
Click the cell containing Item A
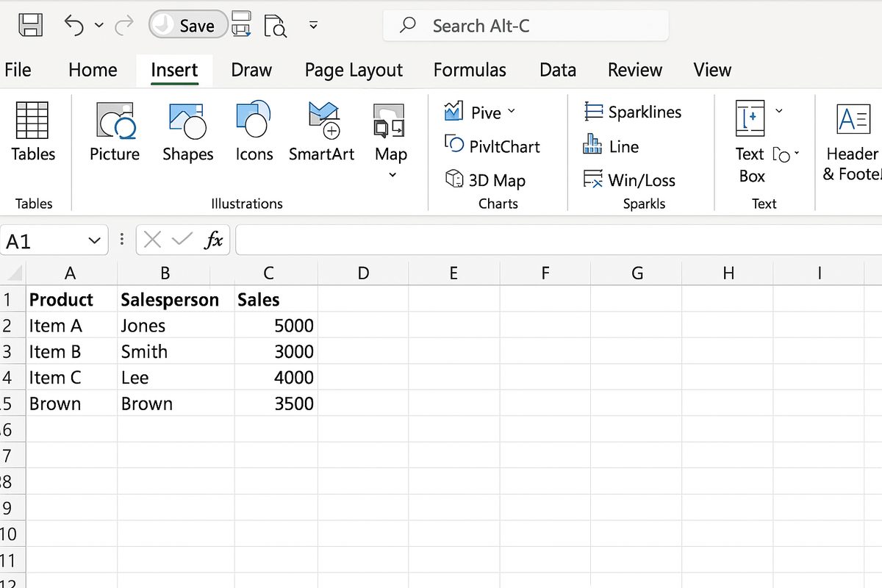coord(71,326)
